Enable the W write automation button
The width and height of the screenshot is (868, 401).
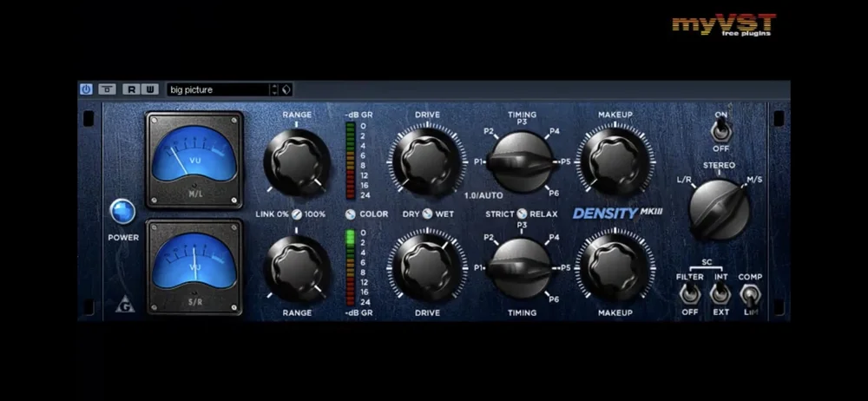pyautogui.click(x=149, y=89)
